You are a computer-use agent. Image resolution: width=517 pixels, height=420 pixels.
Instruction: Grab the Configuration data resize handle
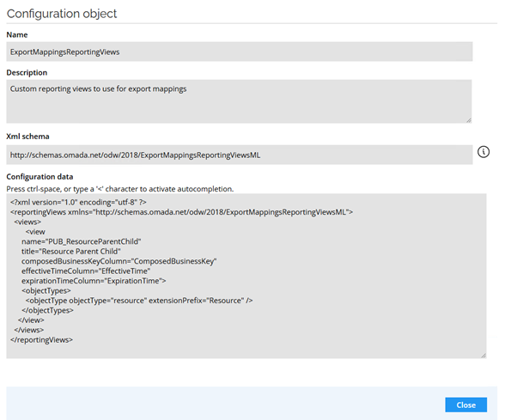484,356
